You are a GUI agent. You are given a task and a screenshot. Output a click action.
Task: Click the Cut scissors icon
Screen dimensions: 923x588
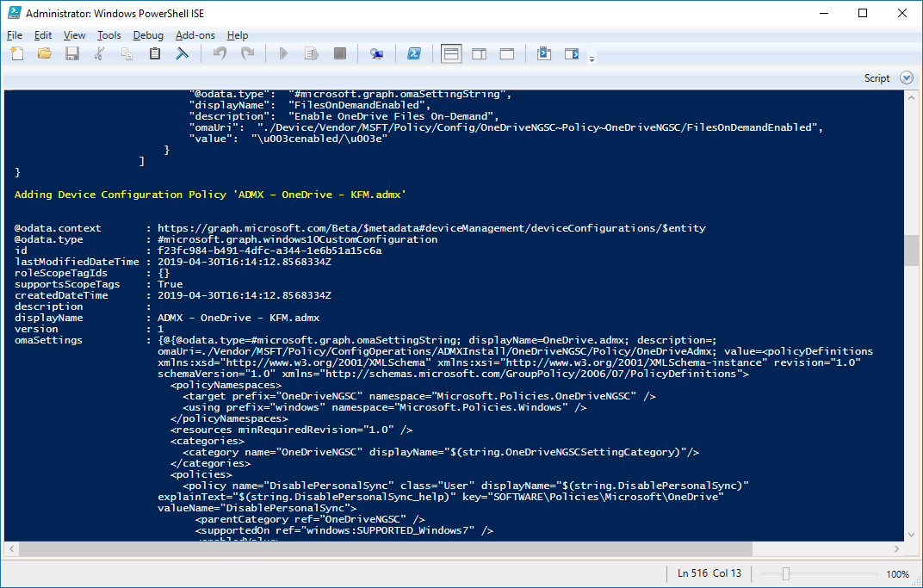pyautogui.click(x=100, y=53)
